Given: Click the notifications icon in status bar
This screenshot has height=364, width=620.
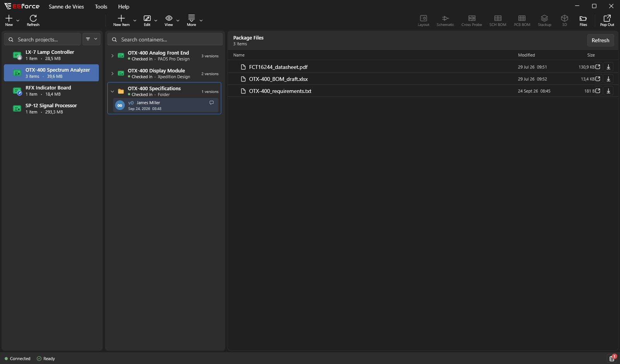Looking at the screenshot, I should point(612,358).
